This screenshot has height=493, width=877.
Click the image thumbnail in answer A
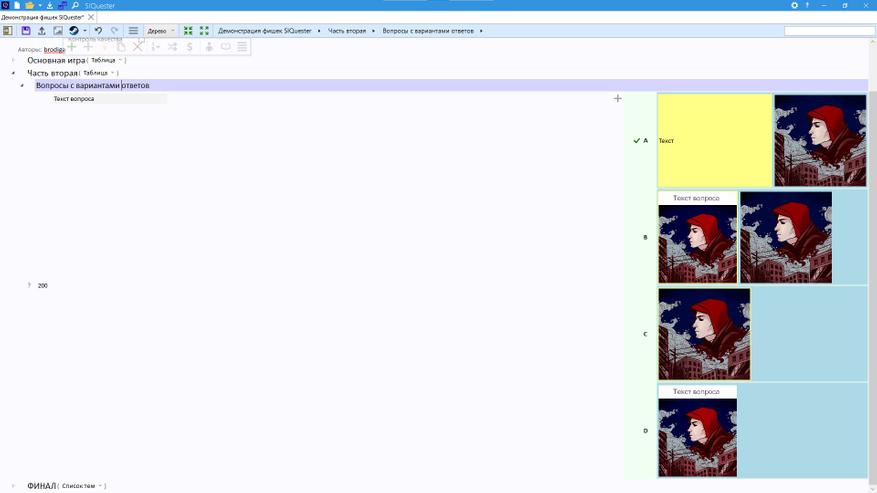tap(820, 140)
